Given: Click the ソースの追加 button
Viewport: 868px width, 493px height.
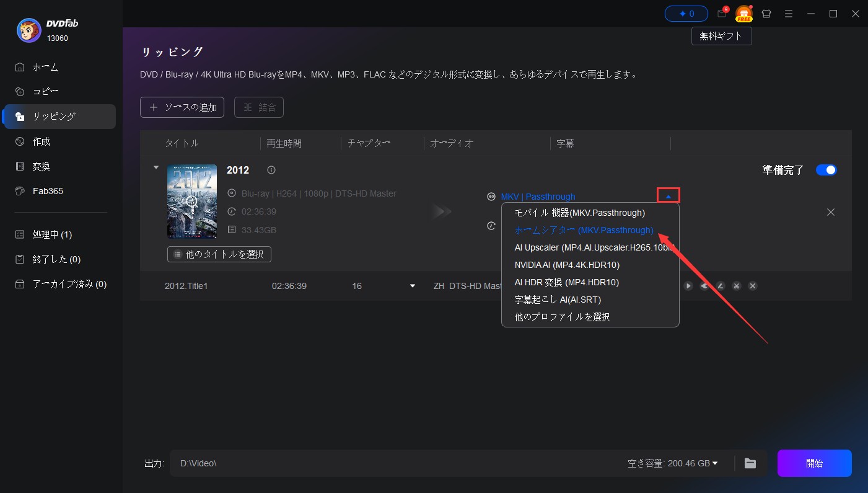Looking at the screenshot, I should (x=182, y=107).
